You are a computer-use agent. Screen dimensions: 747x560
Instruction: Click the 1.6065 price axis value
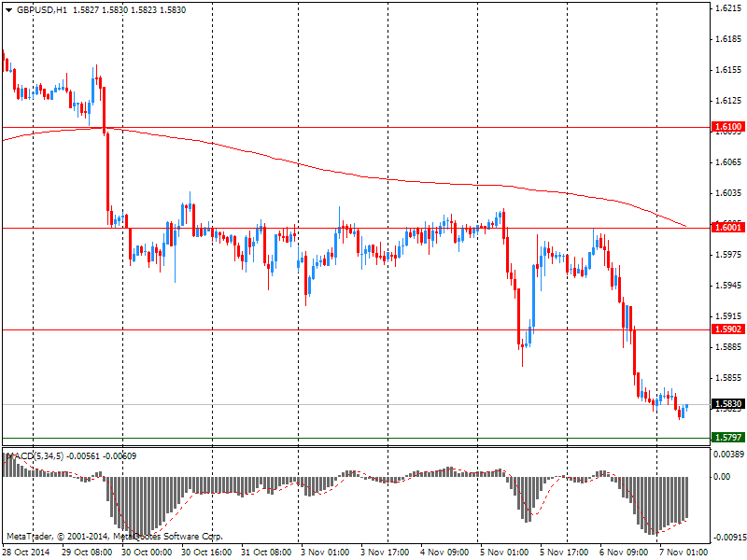click(729, 162)
